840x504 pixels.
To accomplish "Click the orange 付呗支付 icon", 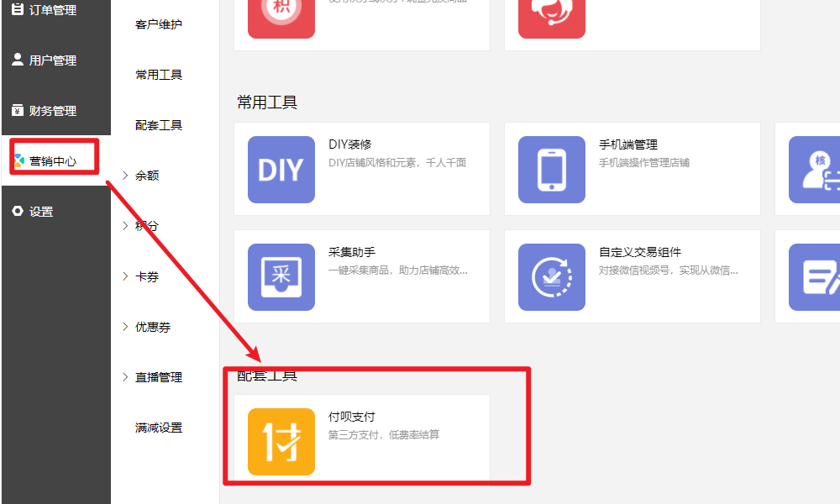I will [x=281, y=442].
